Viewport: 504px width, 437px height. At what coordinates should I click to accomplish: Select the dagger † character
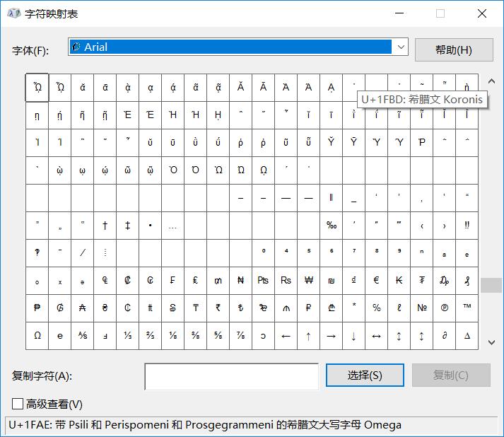click(105, 226)
